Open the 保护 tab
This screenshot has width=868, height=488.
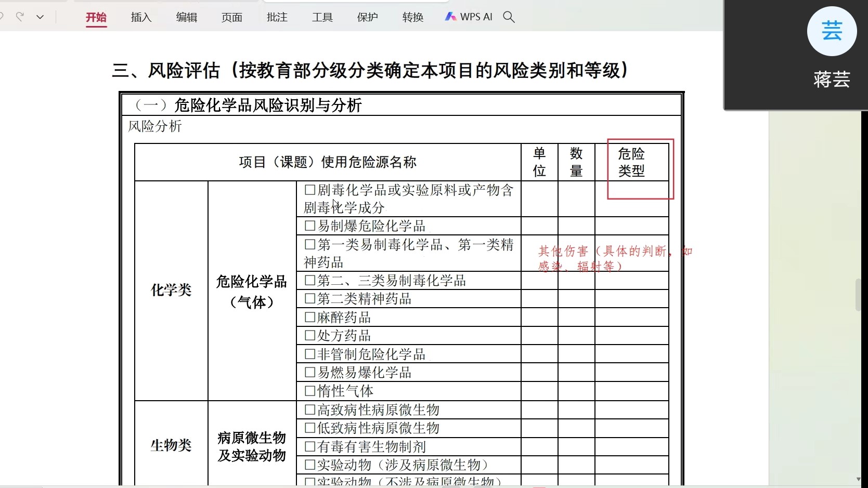click(368, 17)
